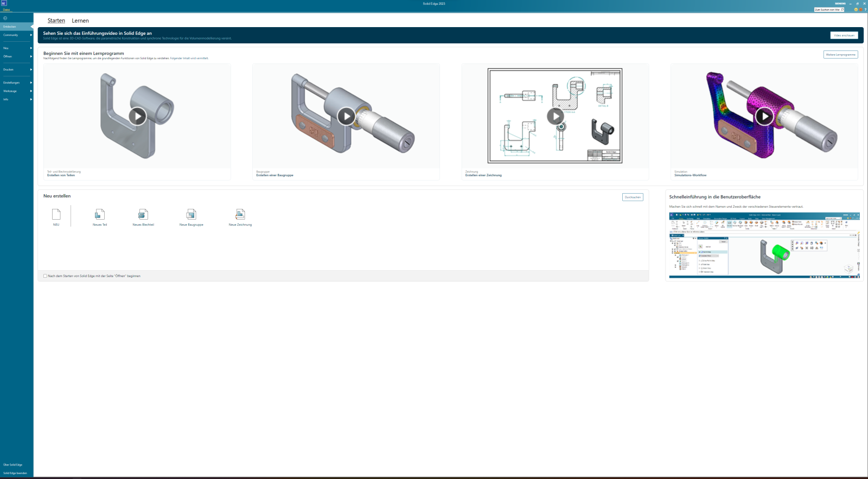Open help with the question mark icon
868x479 pixels.
point(865,9)
